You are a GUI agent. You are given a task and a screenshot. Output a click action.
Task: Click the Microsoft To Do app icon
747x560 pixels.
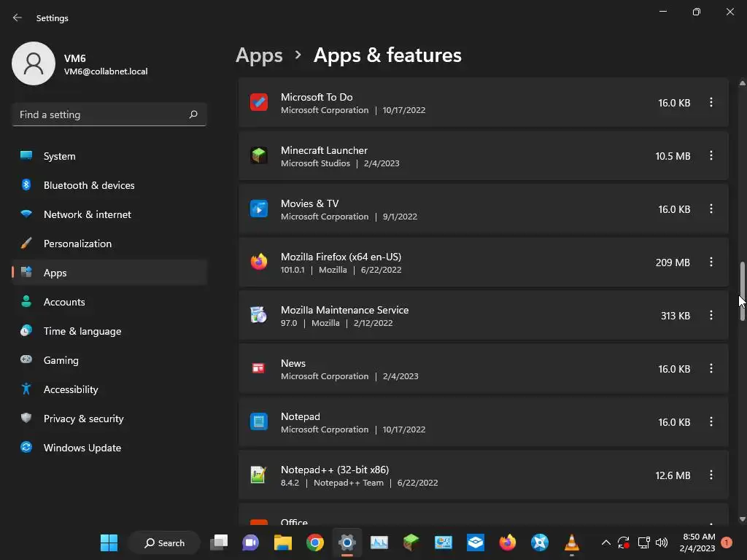[x=259, y=102]
